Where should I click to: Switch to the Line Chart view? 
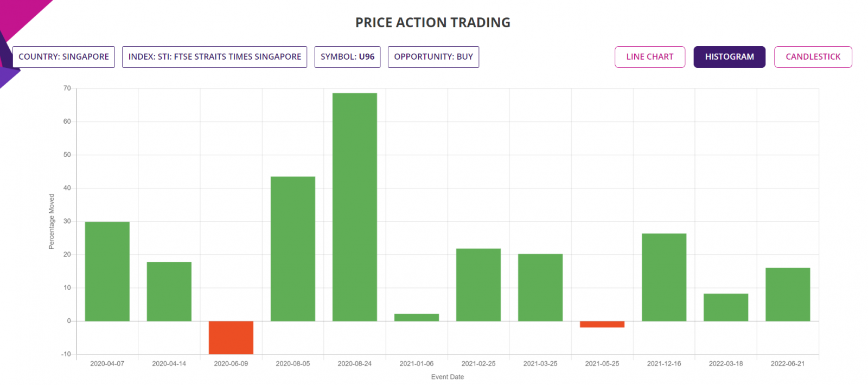[649, 57]
